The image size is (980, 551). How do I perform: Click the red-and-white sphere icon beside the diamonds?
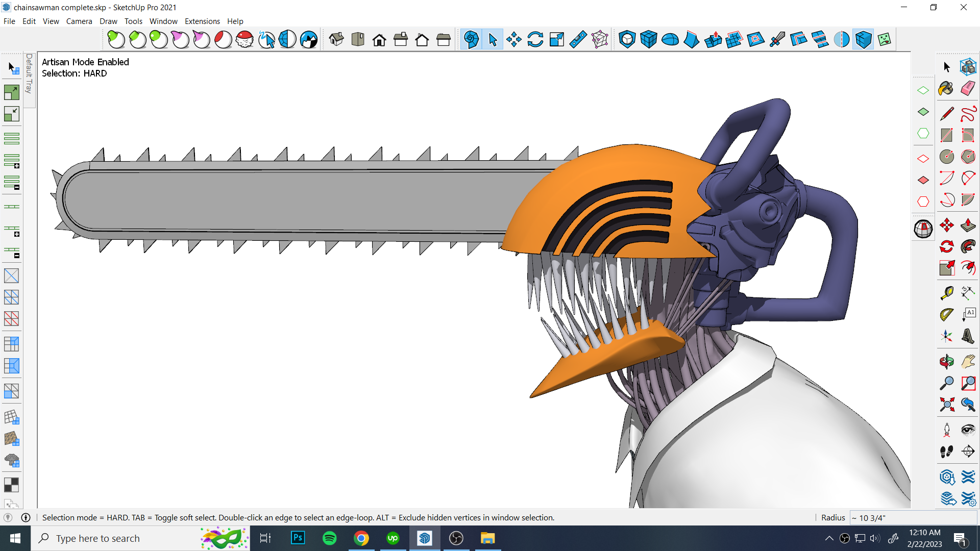pos(923,229)
